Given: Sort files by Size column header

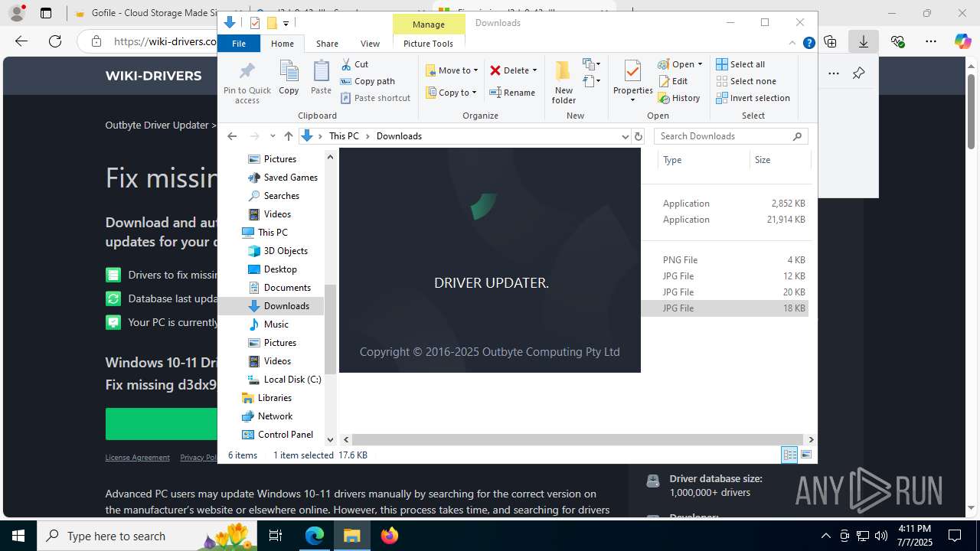Looking at the screenshot, I should pyautogui.click(x=779, y=160).
